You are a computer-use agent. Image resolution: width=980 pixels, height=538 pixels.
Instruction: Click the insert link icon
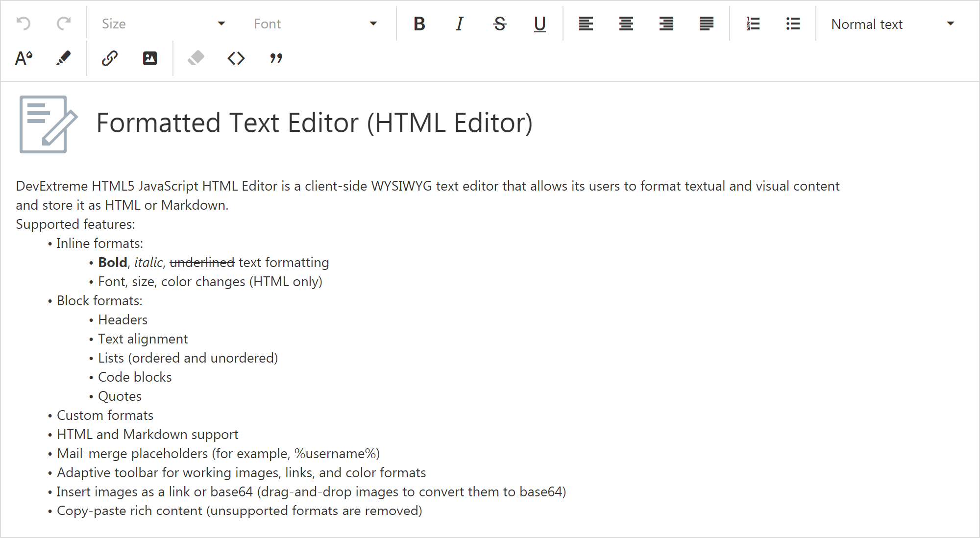[x=110, y=59]
